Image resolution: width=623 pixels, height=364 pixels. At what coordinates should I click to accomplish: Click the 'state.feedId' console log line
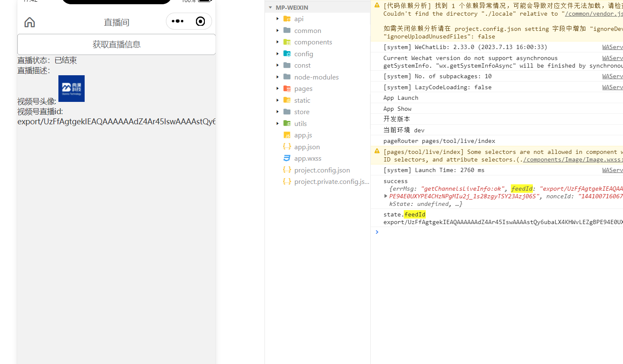[404, 214]
